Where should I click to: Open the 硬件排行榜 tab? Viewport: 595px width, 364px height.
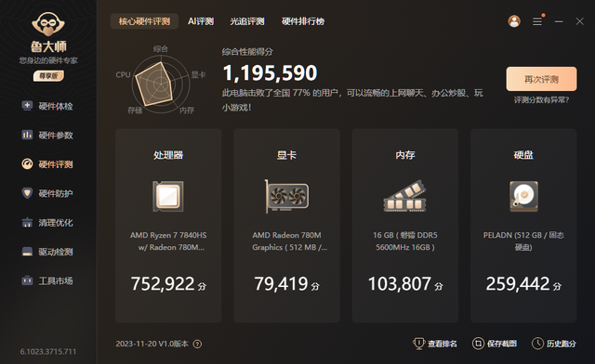click(303, 21)
